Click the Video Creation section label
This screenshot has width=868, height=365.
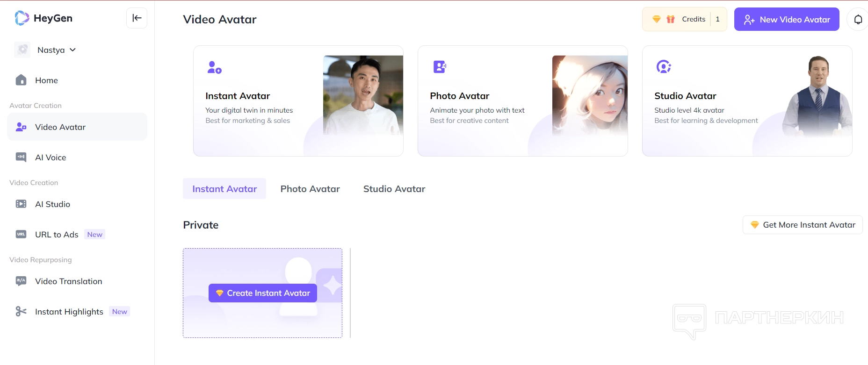[x=34, y=183]
